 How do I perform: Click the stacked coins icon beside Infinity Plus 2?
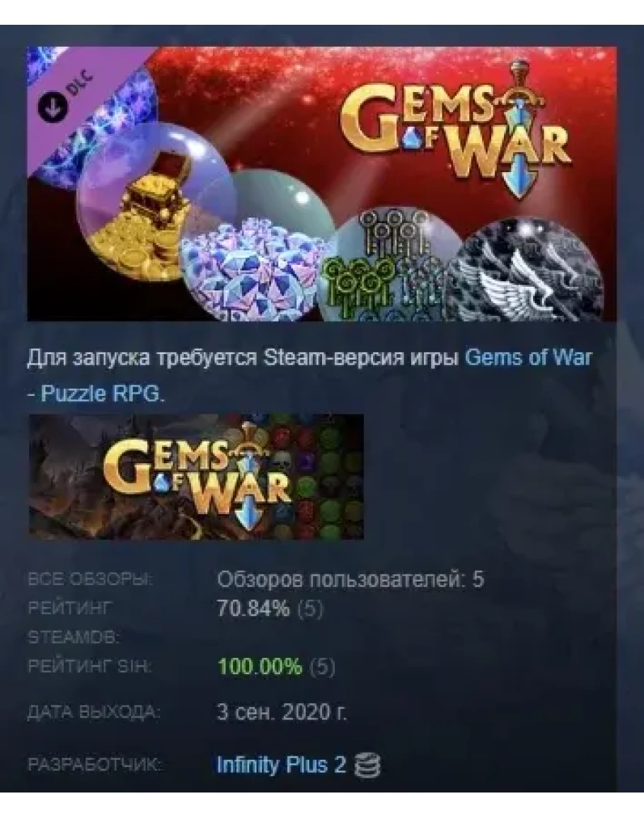click(x=367, y=766)
